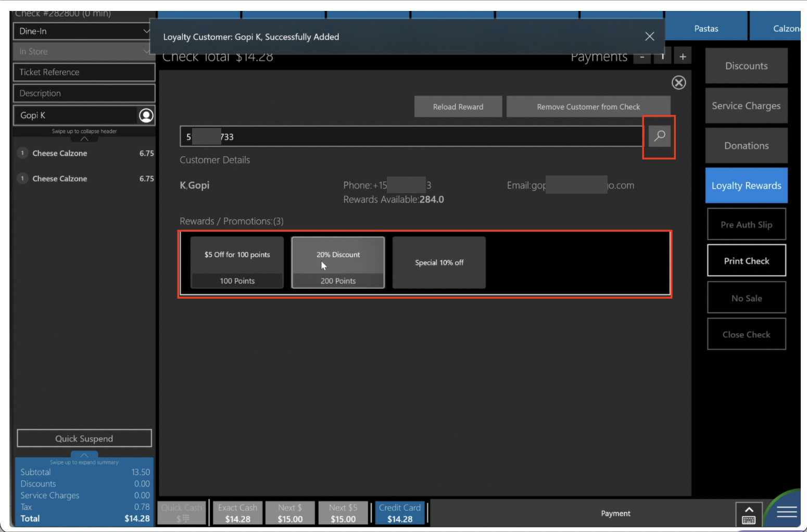Click the Ticket Reference input field
This screenshot has width=807, height=532.
(x=84, y=72)
